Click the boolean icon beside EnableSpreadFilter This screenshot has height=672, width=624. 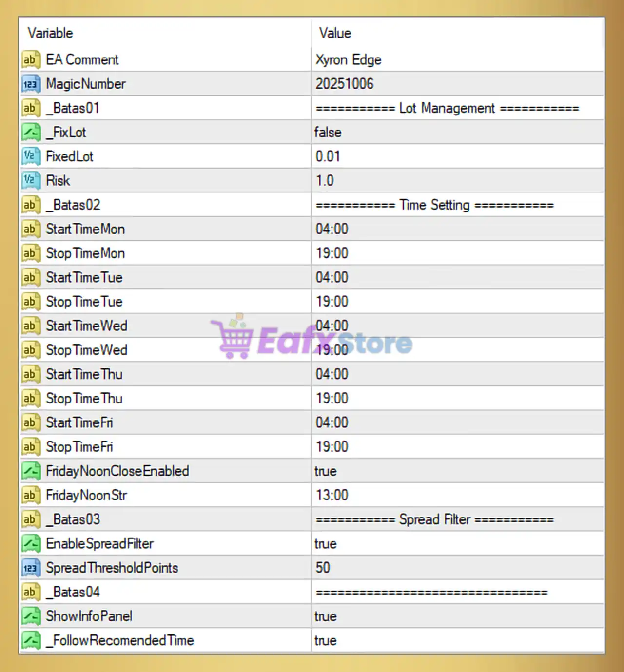[31, 543]
